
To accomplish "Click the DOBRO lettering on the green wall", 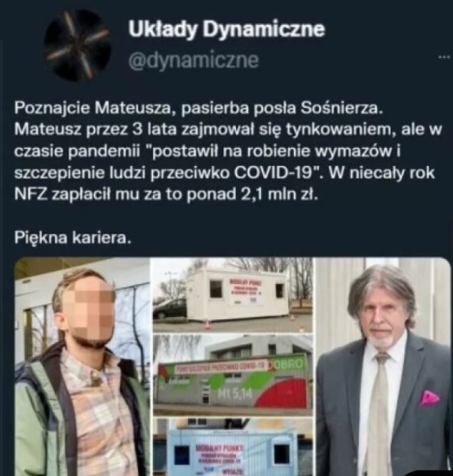I will [x=287, y=364].
